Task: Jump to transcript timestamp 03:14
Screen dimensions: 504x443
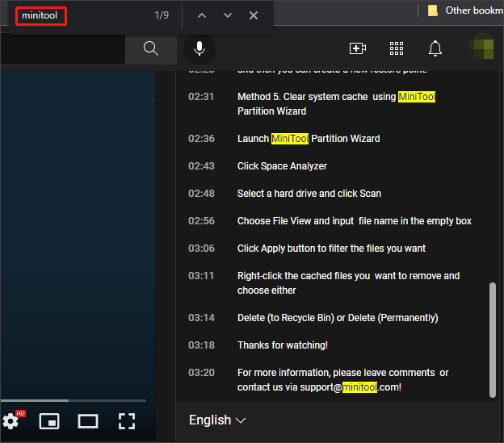Action: click(201, 318)
